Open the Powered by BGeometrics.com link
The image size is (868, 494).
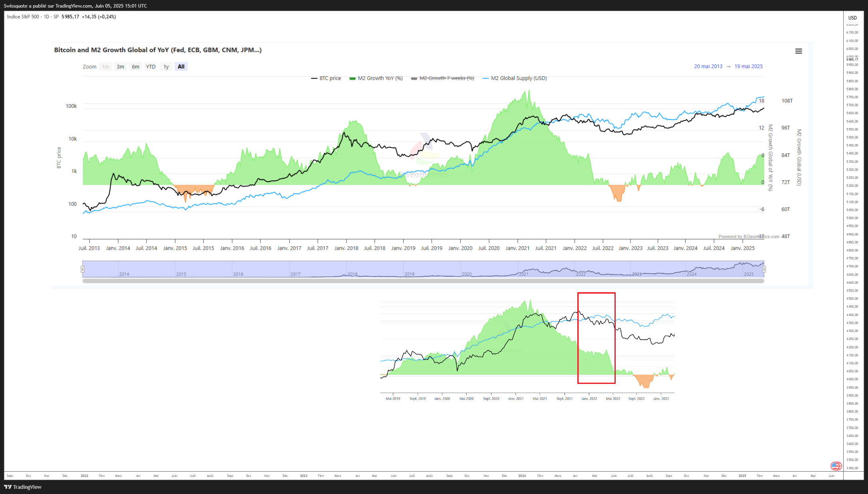749,237
